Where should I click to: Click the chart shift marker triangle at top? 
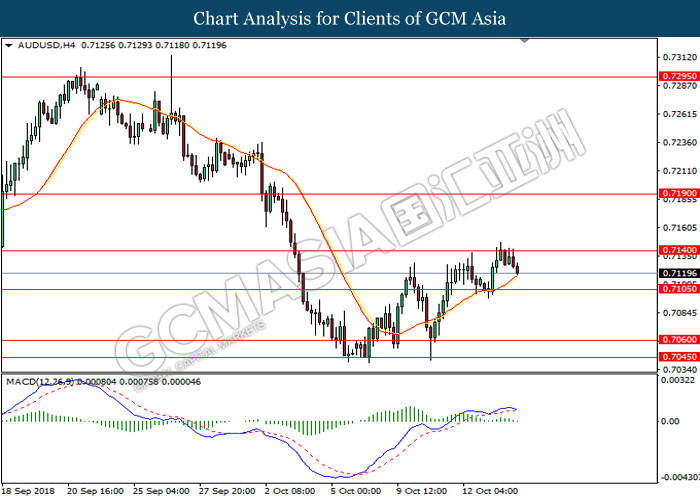pos(525,41)
